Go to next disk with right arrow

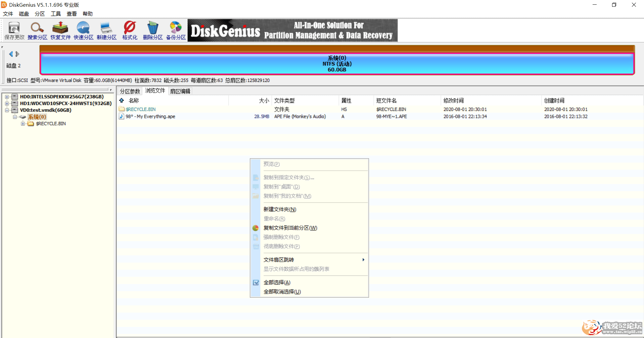coord(17,54)
